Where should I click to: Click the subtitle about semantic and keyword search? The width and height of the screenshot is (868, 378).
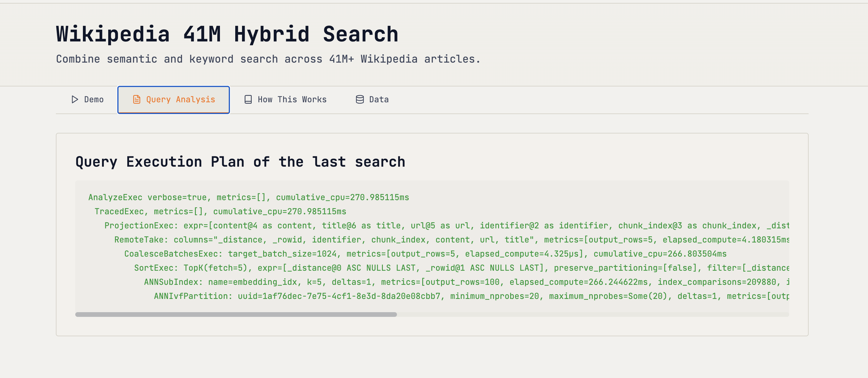point(268,59)
